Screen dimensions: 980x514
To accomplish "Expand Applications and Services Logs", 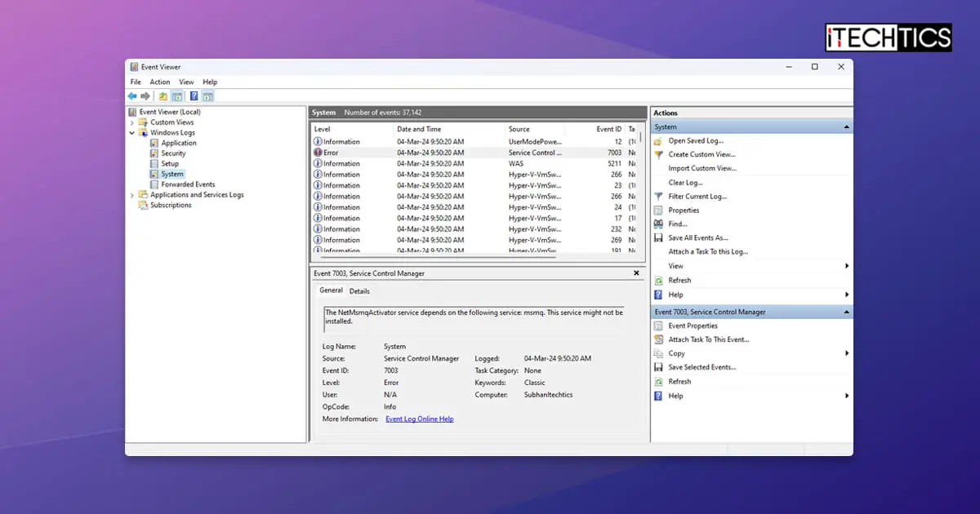I will tap(133, 194).
